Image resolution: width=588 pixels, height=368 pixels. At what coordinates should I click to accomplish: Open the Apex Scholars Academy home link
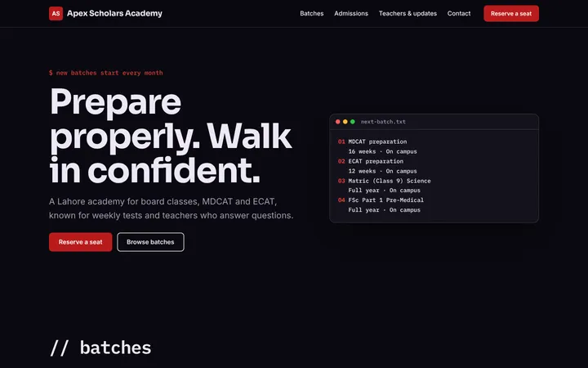click(105, 14)
